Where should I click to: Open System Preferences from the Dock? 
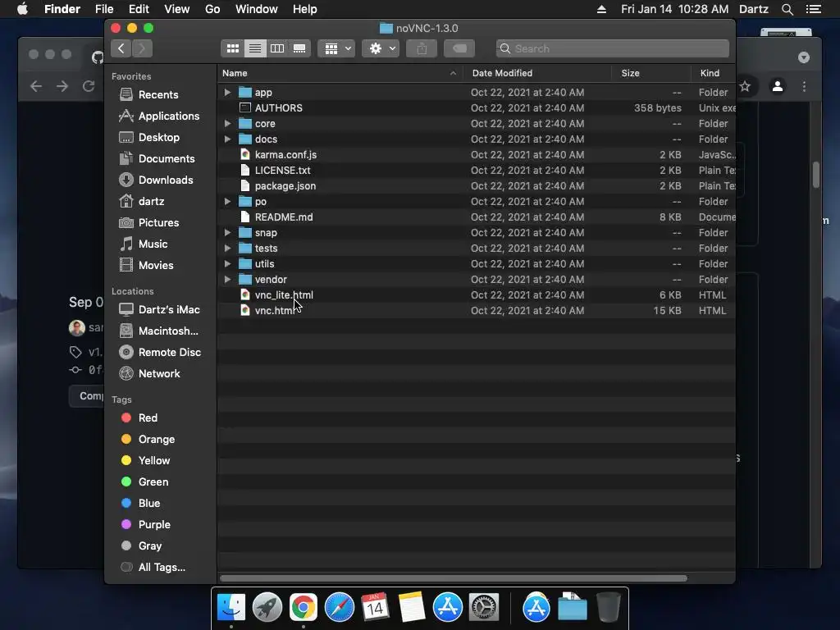[484, 608]
